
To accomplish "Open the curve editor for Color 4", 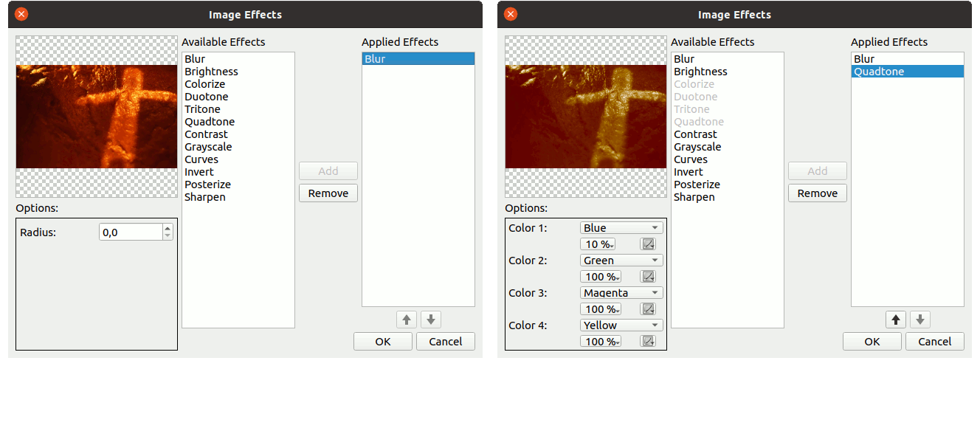I will (x=648, y=342).
